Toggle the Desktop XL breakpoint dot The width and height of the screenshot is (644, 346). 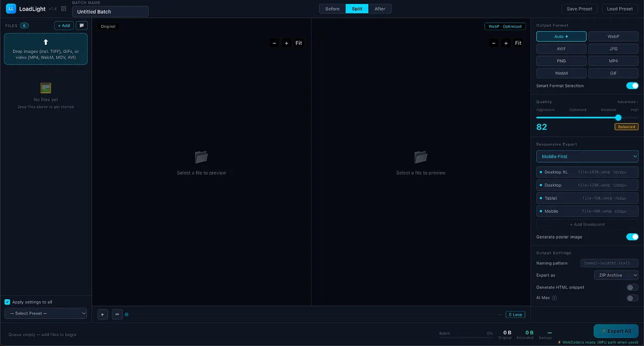(x=541, y=172)
